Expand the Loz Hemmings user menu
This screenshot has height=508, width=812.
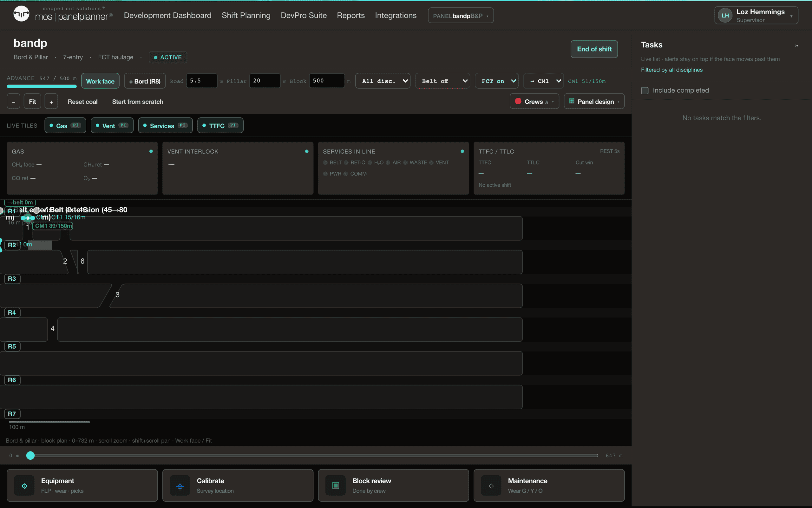(x=756, y=16)
